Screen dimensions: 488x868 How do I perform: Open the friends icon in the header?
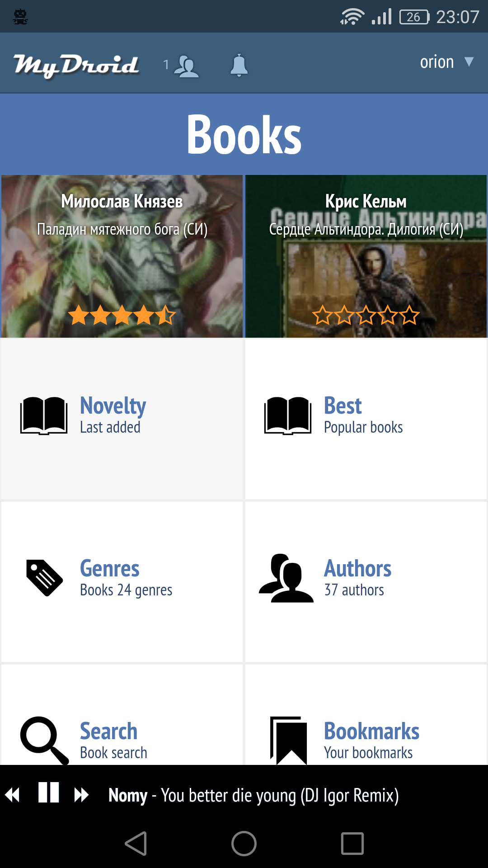click(186, 66)
